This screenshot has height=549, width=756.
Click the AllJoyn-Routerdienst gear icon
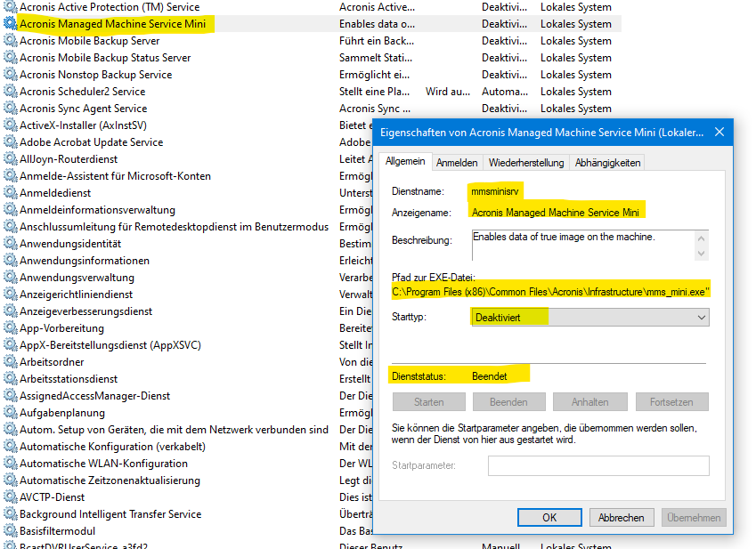tap(11, 158)
